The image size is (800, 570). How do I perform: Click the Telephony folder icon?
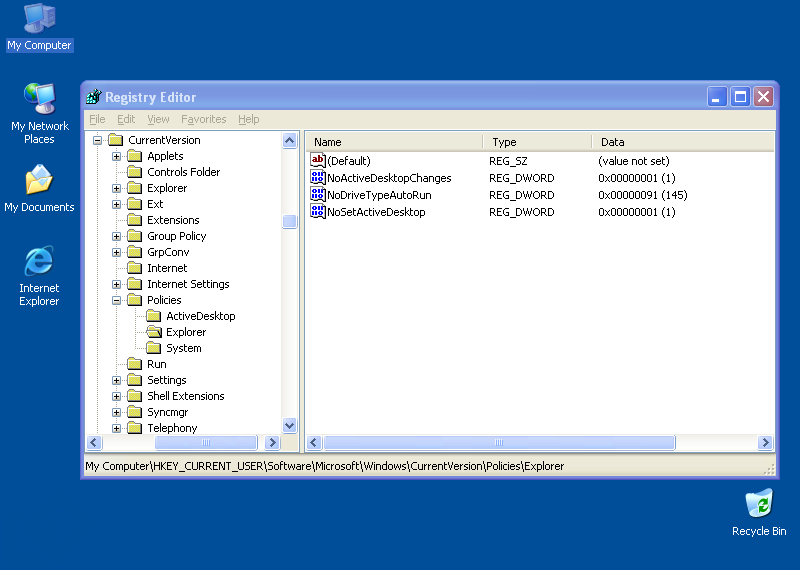point(135,428)
